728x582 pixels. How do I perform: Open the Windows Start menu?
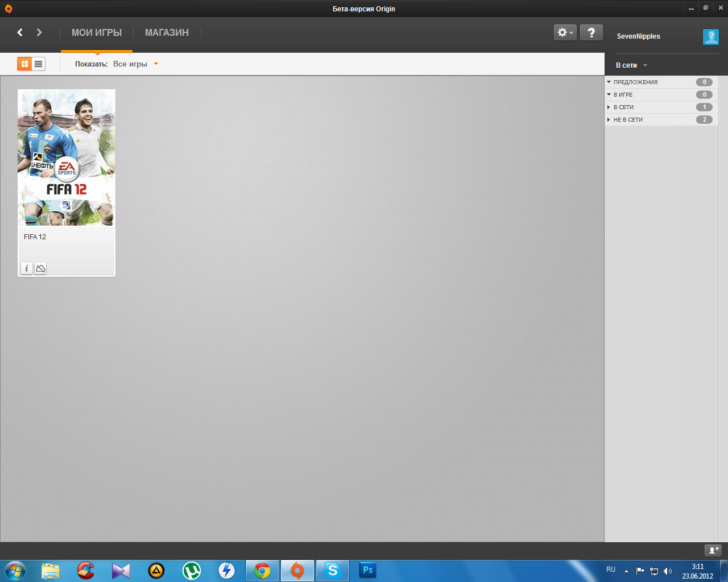point(15,570)
